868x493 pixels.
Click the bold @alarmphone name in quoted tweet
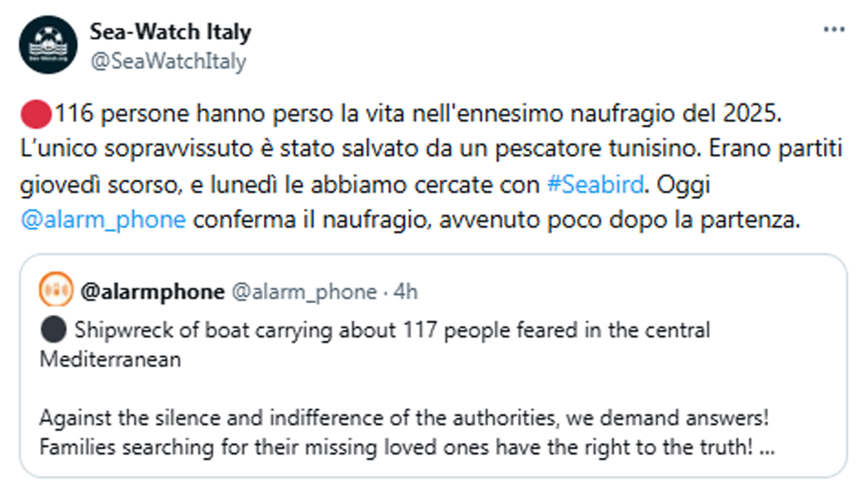[x=153, y=292]
